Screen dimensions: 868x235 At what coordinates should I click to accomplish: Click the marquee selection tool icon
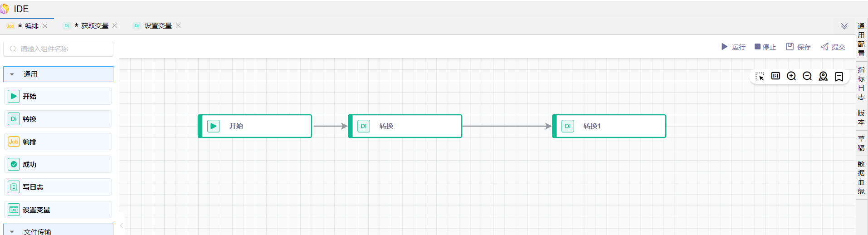pos(760,76)
